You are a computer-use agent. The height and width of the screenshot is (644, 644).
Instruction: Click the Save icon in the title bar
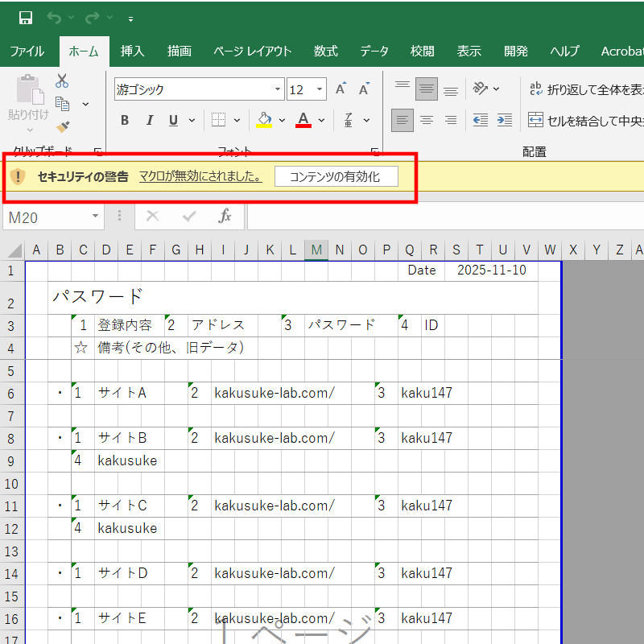click(26, 18)
